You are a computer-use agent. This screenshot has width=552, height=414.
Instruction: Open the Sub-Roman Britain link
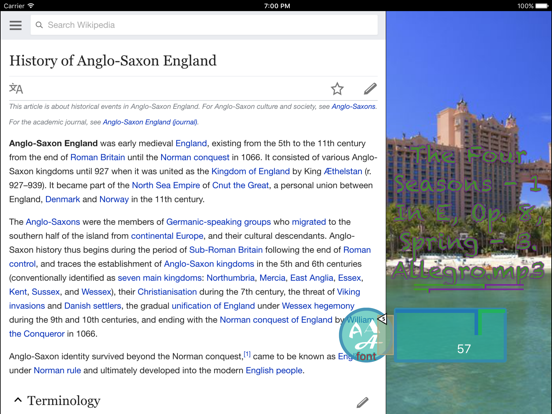[x=226, y=250]
